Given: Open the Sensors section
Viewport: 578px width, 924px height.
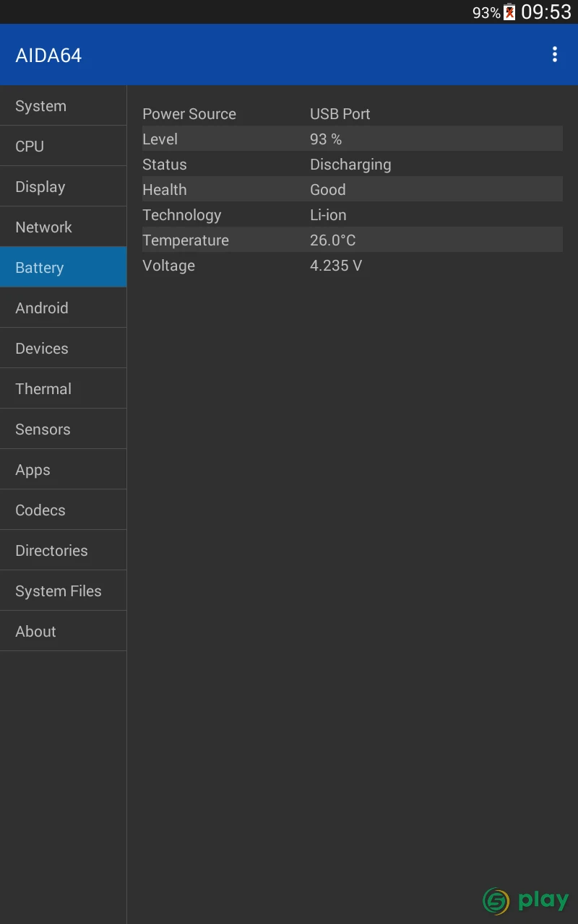Looking at the screenshot, I should [x=63, y=430].
